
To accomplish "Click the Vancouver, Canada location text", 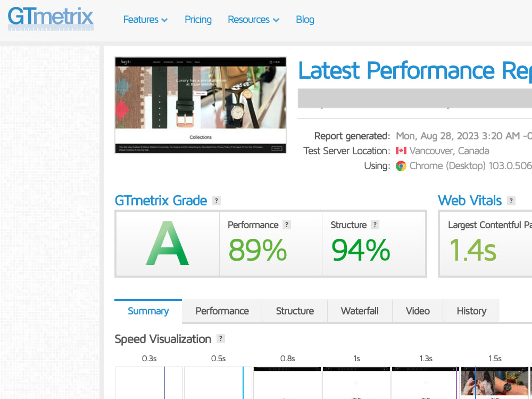I will click(449, 151).
